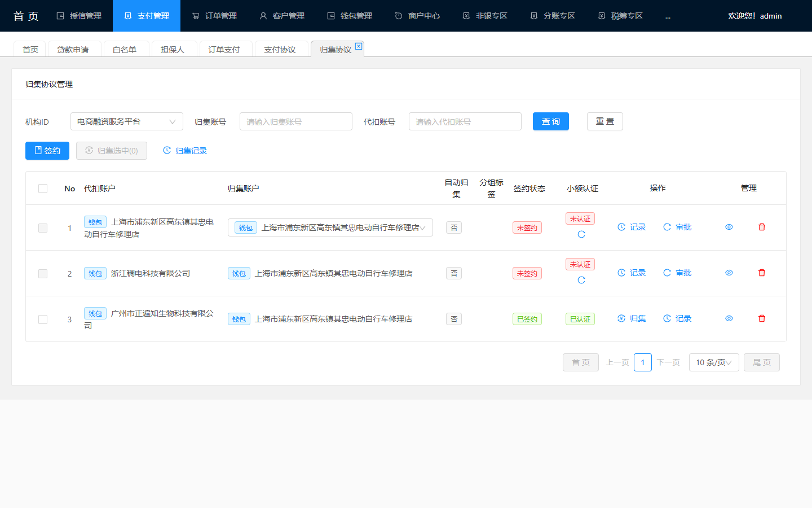The width and height of the screenshot is (812, 508).
Task: Click 归集 action in row 3
Action: [632, 318]
